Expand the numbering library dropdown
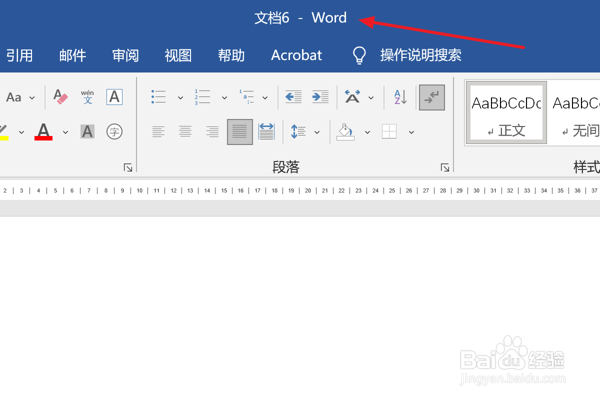The height and width of the screenshot is (400, 600). (224, 98)
